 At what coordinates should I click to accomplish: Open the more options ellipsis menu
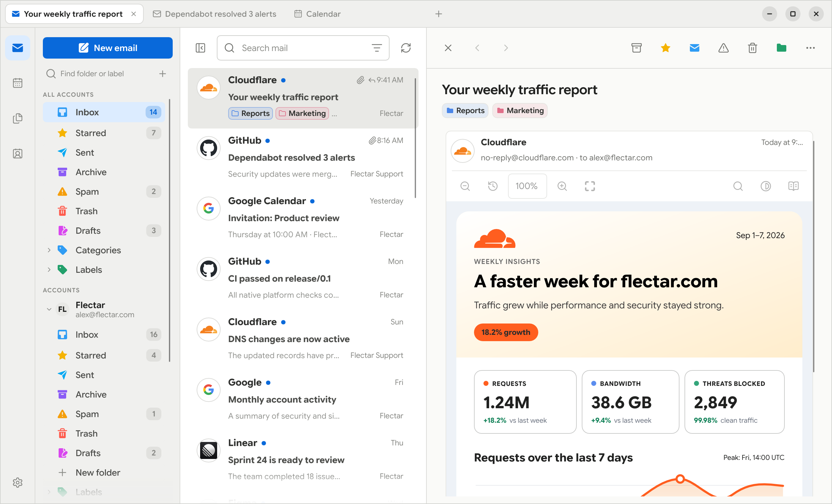pyautogui.click(x=810, y=48)
